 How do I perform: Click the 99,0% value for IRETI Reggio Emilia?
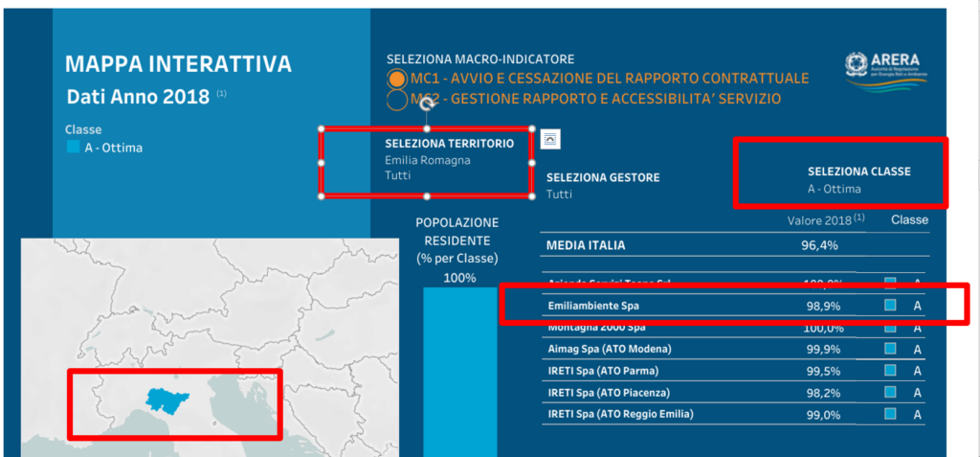coord(824,414)
